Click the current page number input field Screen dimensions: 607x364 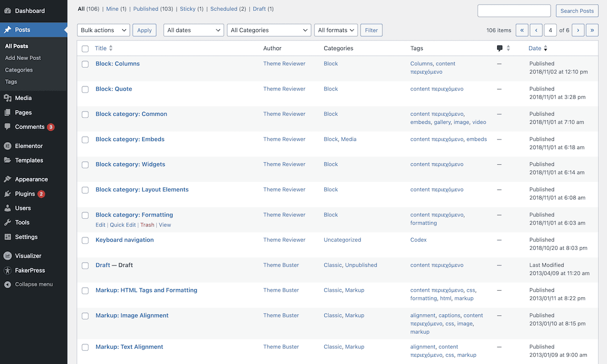coord(550,30)
